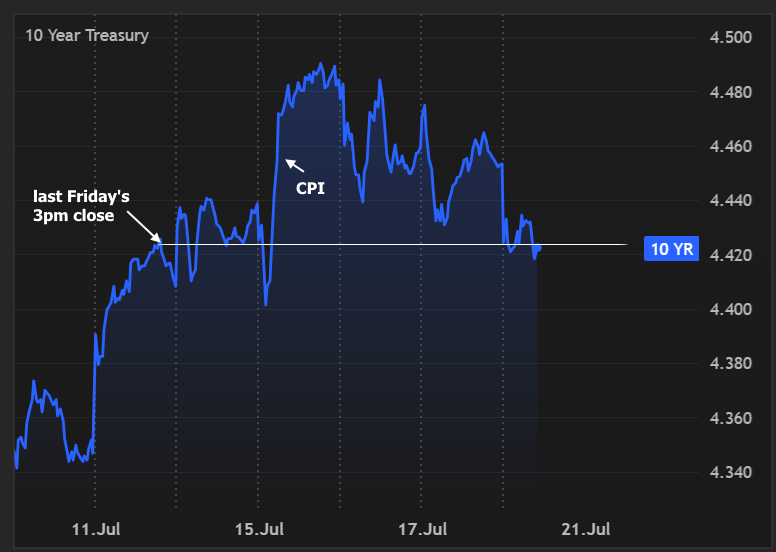Click the 4.400 yield axis label
Image resolution: width=776 pixels, height=552 pixels.
pyautogui.click(x=730, y=309)
